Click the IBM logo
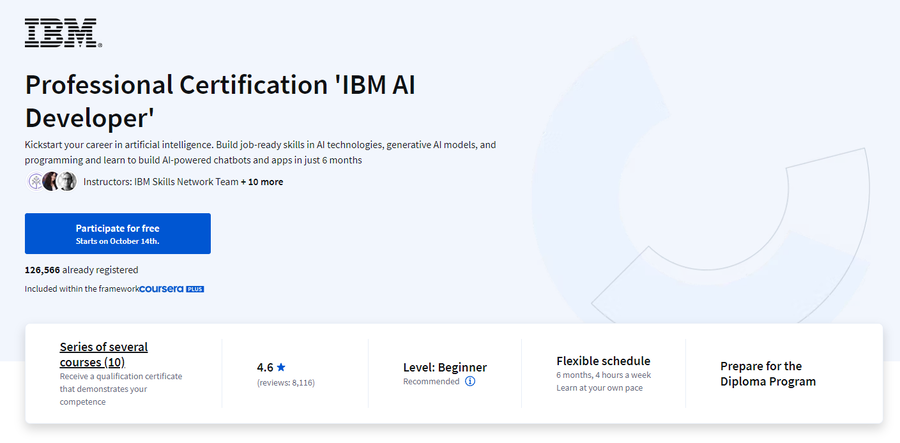900x443 pixels. 63,33
